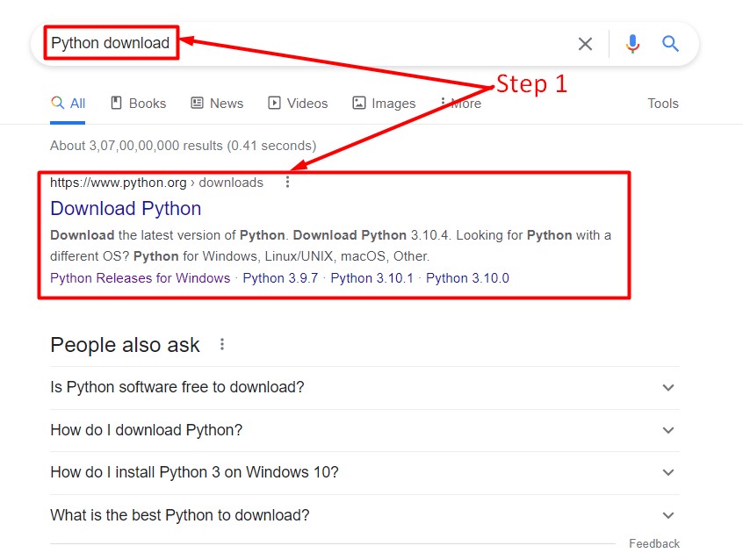Click the python.org downloads URL breadcrumb
This screenshot has height=560, width=743.
(x=156, y=183)
